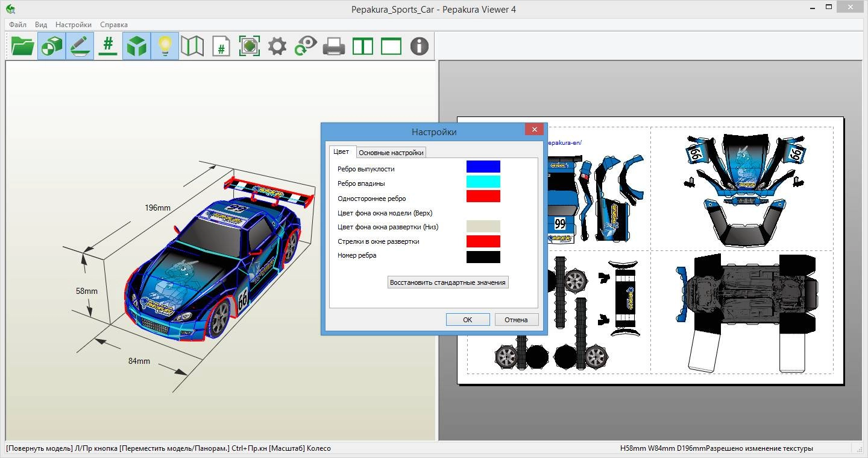The height and width of the screenshot is (458, 868).
Task: Pick the black Номер ребра color swatch
Action: click(x=483, y=256)
